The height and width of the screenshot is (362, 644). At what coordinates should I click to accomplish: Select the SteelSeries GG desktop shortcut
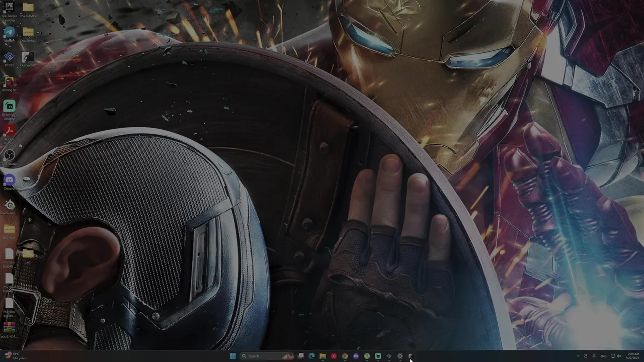(9, 207)
